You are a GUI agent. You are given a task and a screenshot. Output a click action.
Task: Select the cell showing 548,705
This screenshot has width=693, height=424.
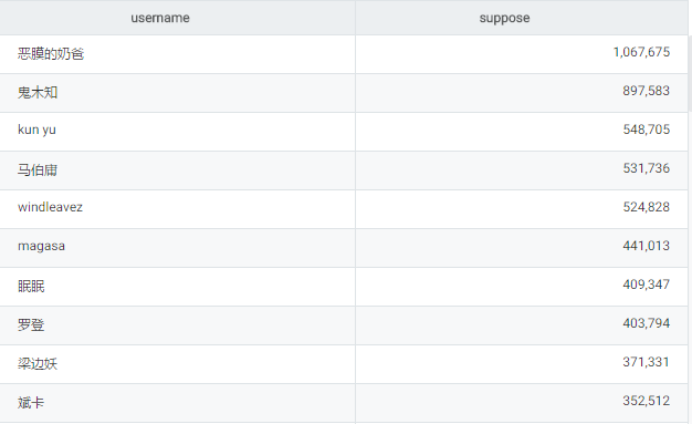coord(646,131)
